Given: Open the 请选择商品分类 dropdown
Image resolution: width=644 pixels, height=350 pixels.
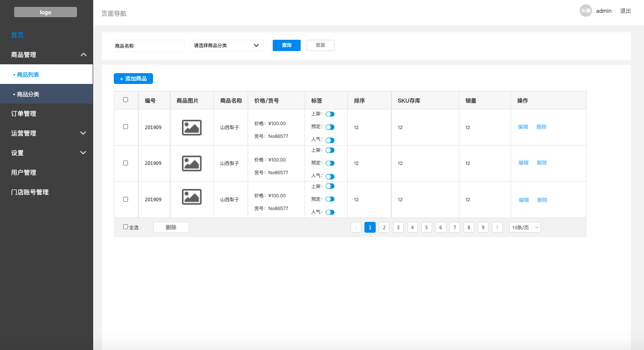Looking at the screenshot, I should click(x=228, y=46).
